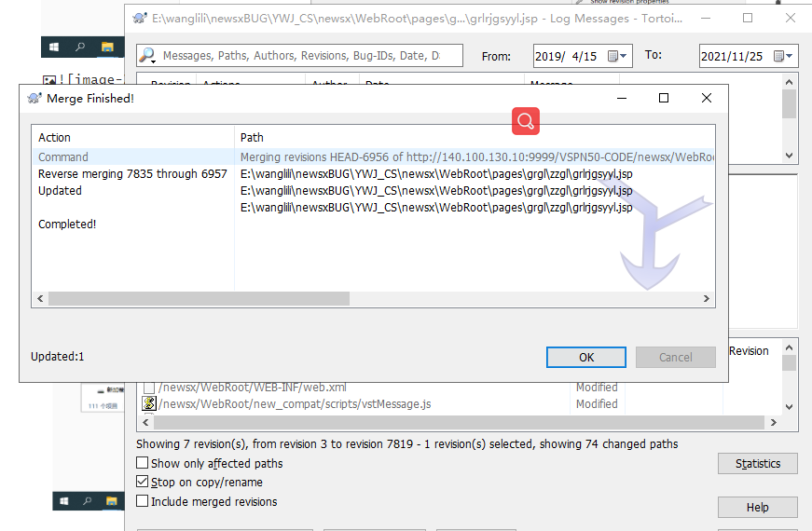Click TortoiseSVN icon in Merge Finished title

coord(34,98)
